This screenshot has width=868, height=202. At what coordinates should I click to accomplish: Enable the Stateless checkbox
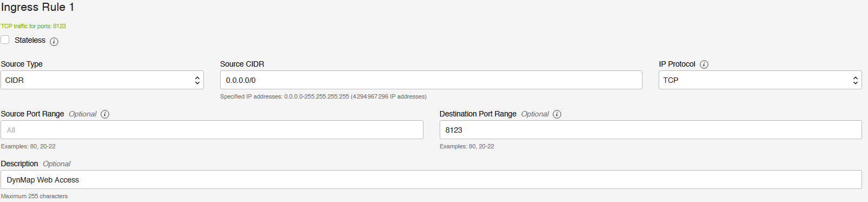tap(5, 40)
